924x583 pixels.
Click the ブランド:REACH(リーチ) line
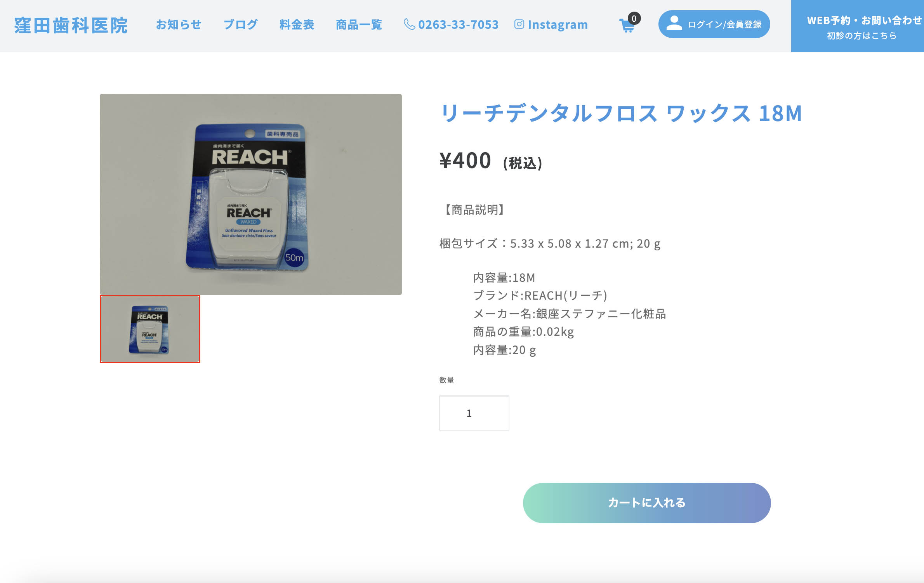coord(540,295)
